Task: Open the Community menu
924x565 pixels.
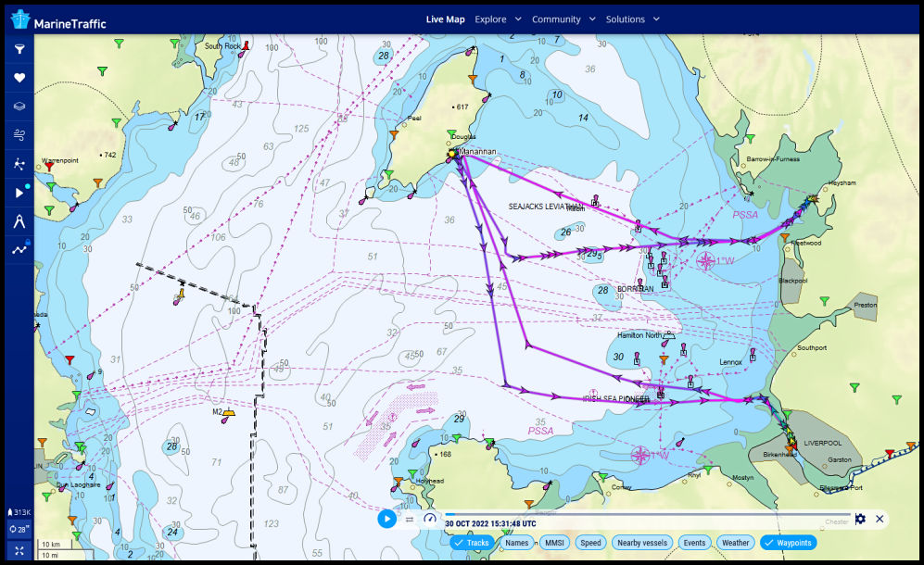Action: pos(556,19)
